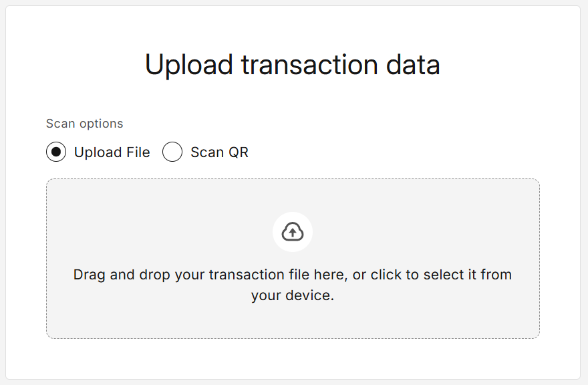Viewport: 588px width, 385px height.
Task: Click the drop zone instruction text
Action: point(293,284)
